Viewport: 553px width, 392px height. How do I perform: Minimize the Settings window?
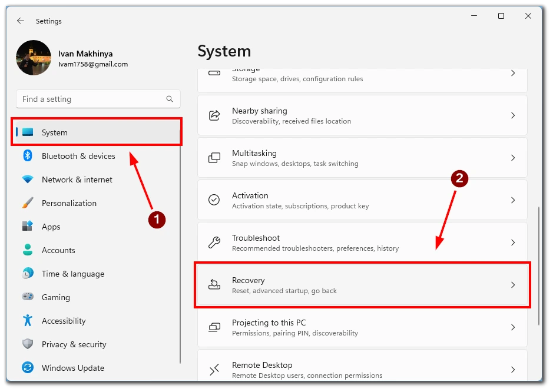(474, 16)
